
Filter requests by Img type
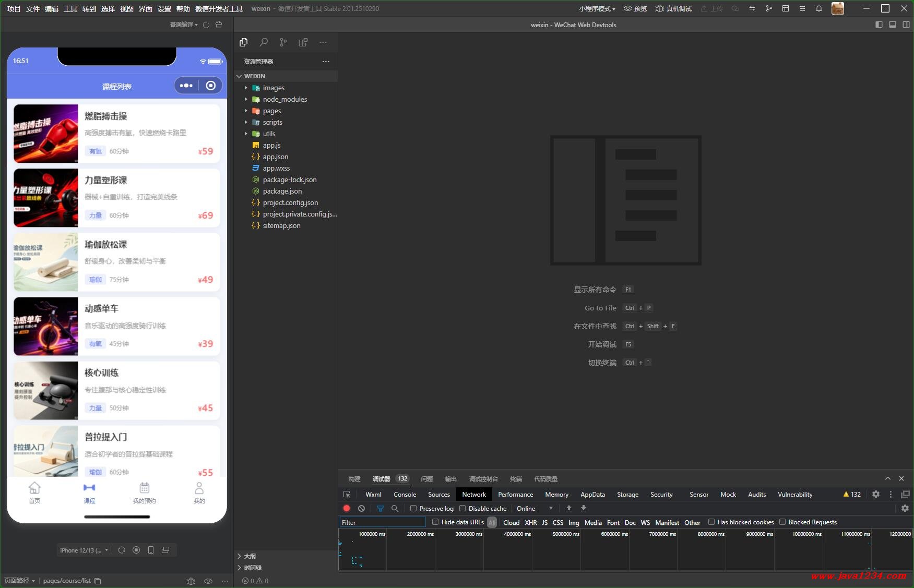click(574, 522)
